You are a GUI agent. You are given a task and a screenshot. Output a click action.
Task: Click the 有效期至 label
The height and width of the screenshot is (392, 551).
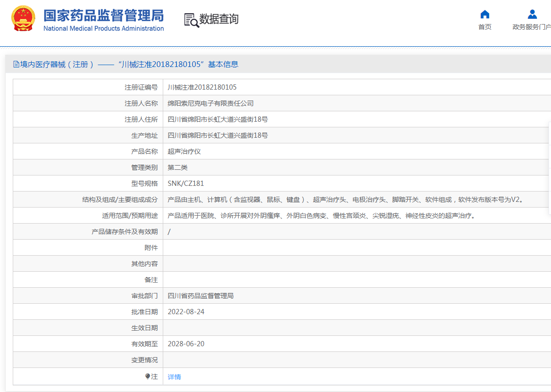click(144, 344)
